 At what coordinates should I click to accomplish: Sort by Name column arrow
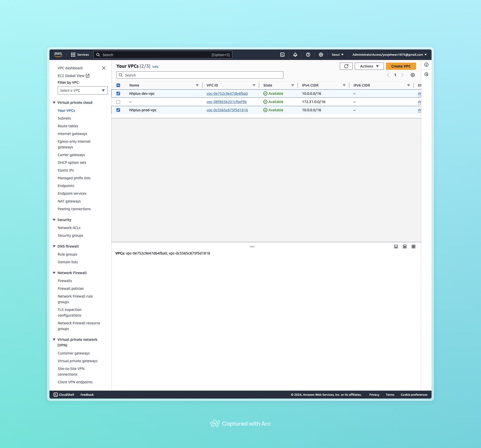[197, 85]
